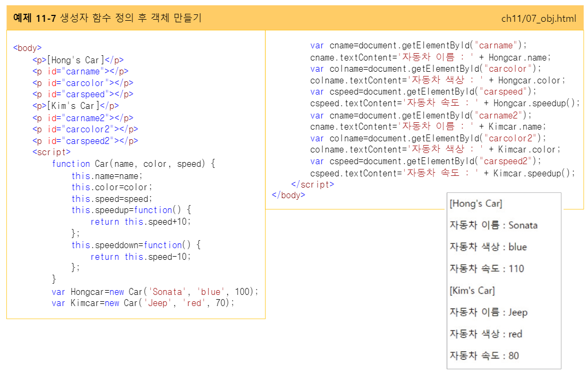Click the line var cspeed=document.getElementById("carspeed2");
Viewport: 588px width, 373px height.
[x=425, y=162]
